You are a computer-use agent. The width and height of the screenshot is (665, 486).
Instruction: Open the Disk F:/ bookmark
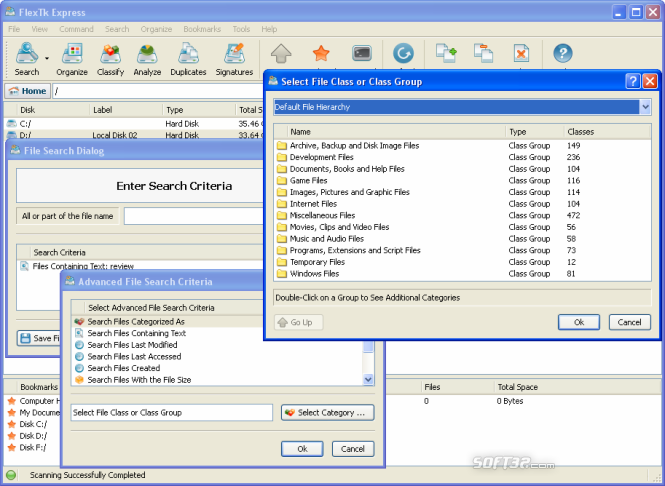tap(27, 447)
